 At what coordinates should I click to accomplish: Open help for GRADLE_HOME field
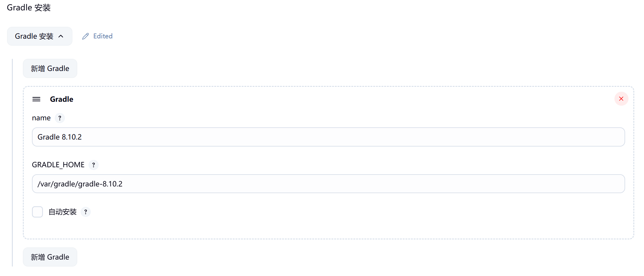93,165
